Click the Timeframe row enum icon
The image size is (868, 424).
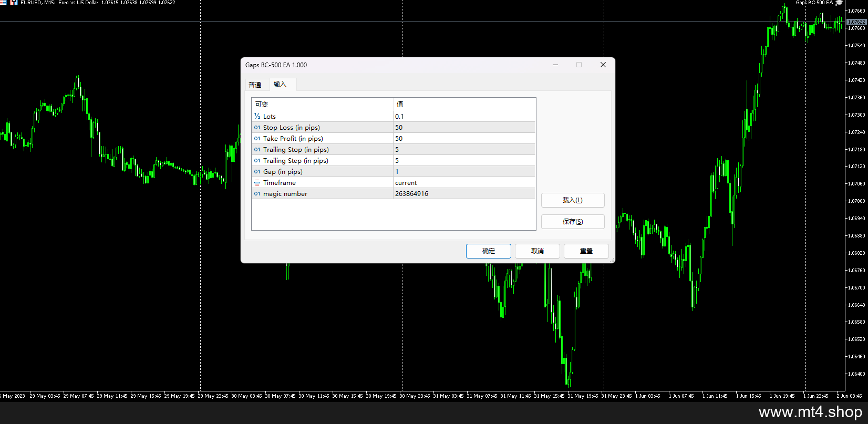tap(257, 183)
